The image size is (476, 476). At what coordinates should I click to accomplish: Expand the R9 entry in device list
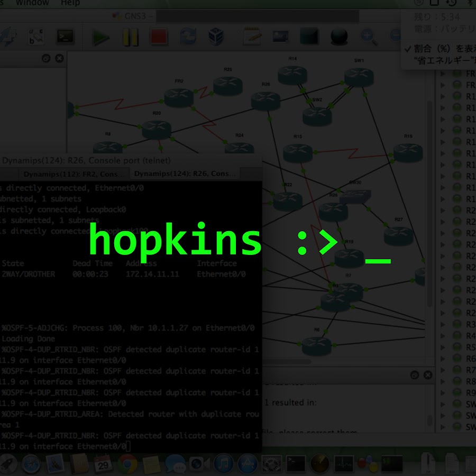(x=443, y=392)
